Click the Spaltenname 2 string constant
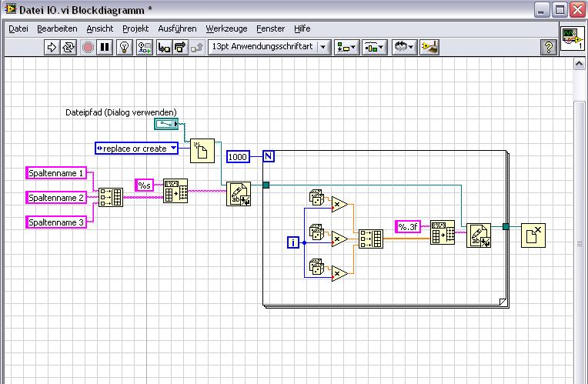This screenshot has width=588, height=384. pyautogui.click(x=56, y=198)
